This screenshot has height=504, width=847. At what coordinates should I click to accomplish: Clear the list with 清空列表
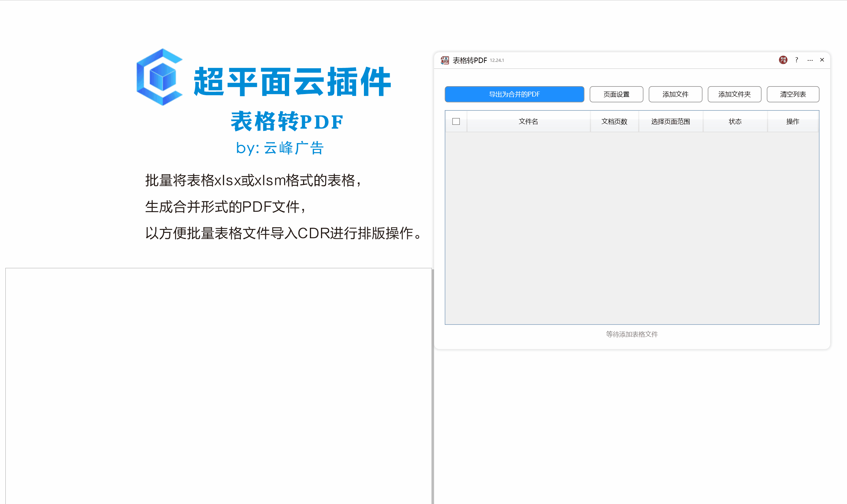(x=793, y=94)
